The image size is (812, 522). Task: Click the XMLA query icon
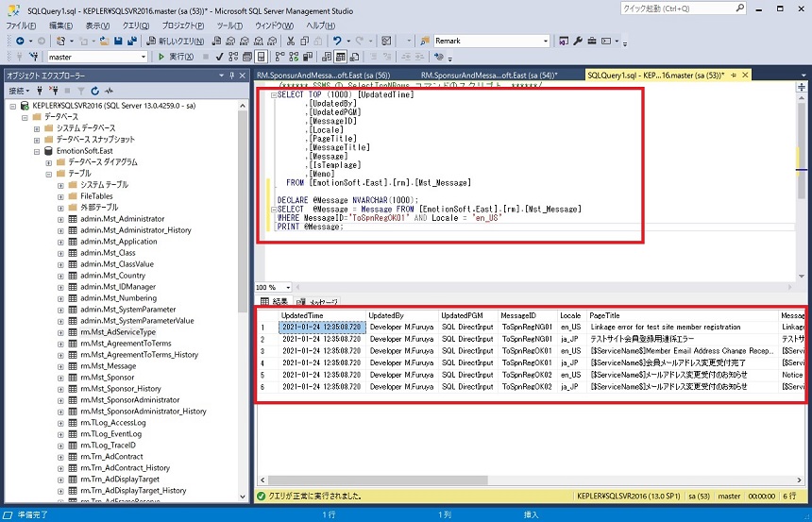257,41
